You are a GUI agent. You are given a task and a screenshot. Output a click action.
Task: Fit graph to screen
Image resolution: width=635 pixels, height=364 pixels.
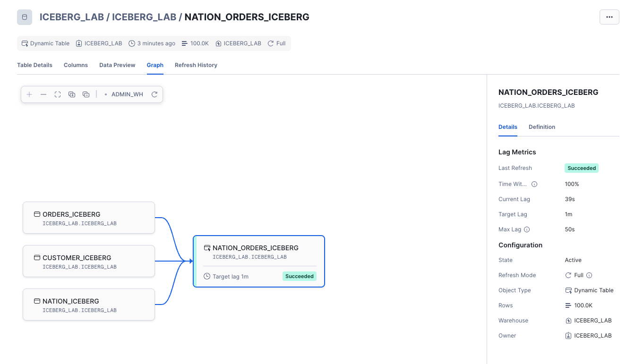click(x=58, y=94)
